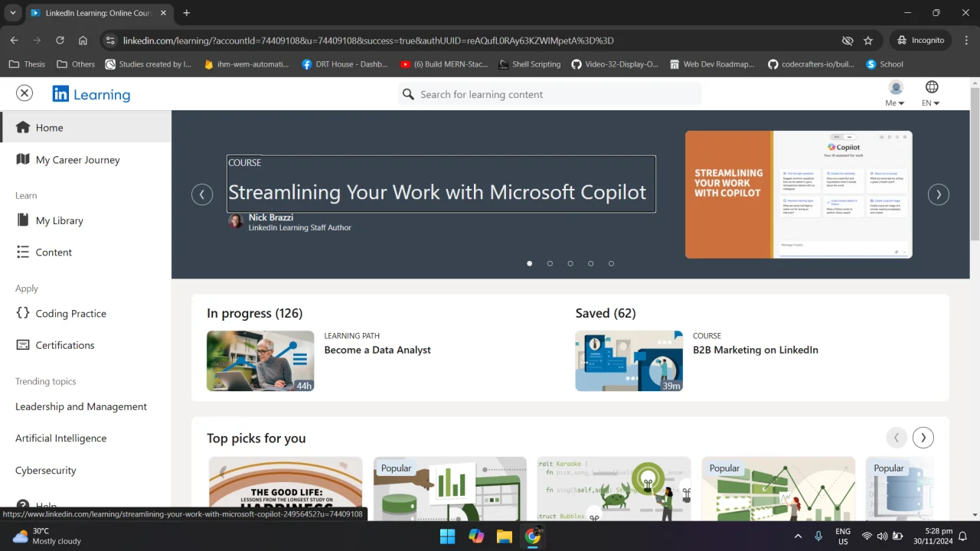Open B2B Marketing on LinkedIn thumbnail
The height and width of the screenshot is (551, 980).
(x=629, y=360)
